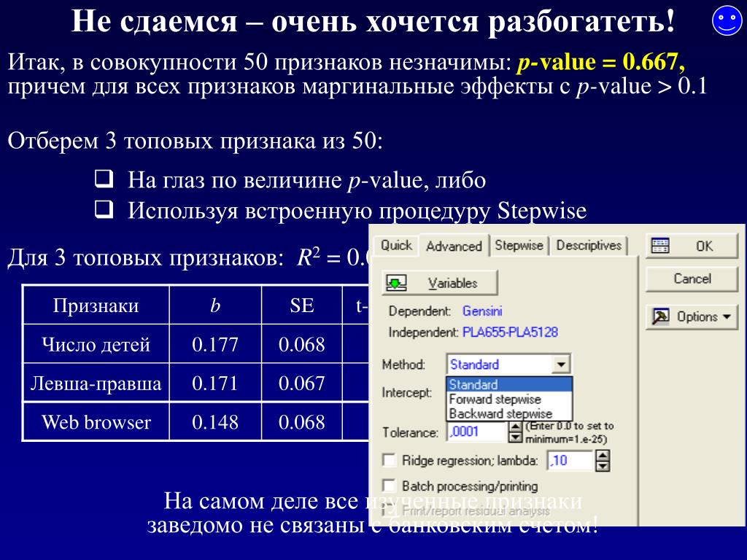747x560 pixels.
Task: Choose Forward stepwise method
Action: [509, 399]
